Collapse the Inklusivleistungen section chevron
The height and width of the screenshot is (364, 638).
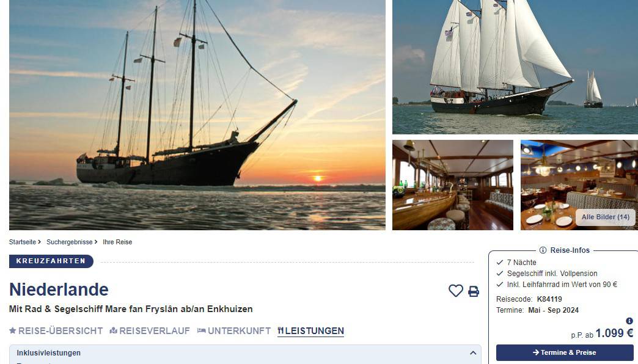(x=473, y=353)
